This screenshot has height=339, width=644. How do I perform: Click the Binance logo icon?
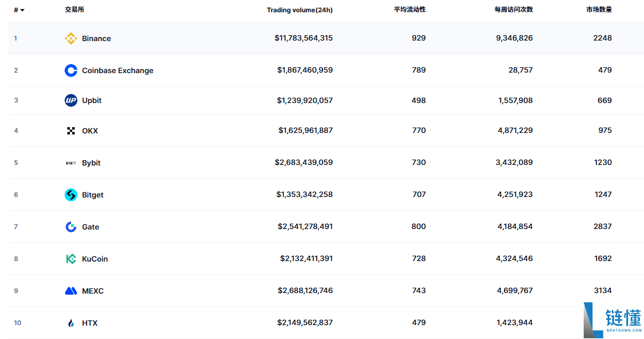(x=71, y=38)
